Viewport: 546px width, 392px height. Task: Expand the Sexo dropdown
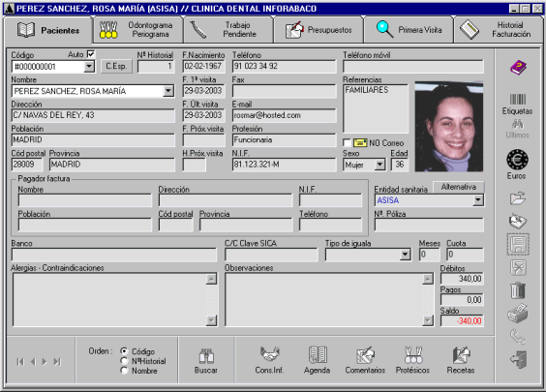[379, 165]
